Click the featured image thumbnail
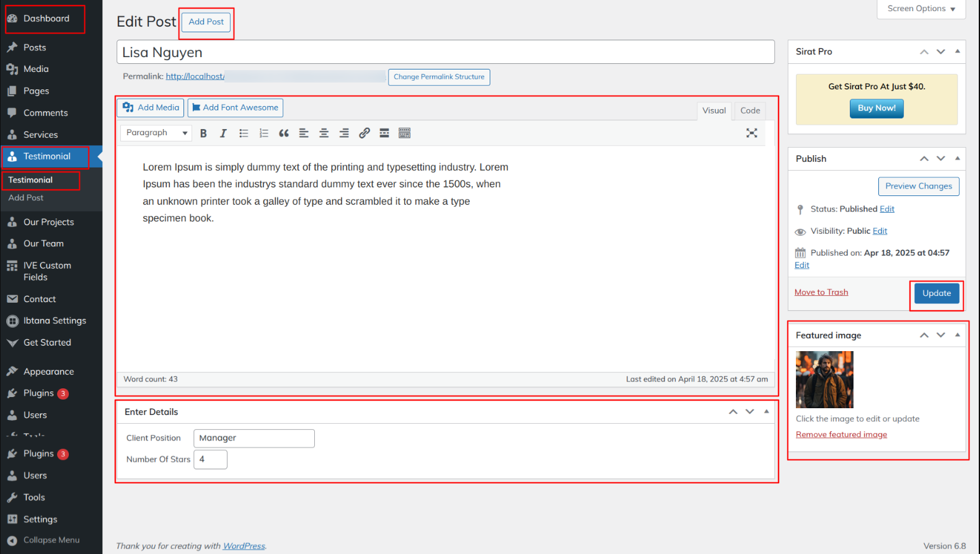 (x=824, y=380)
